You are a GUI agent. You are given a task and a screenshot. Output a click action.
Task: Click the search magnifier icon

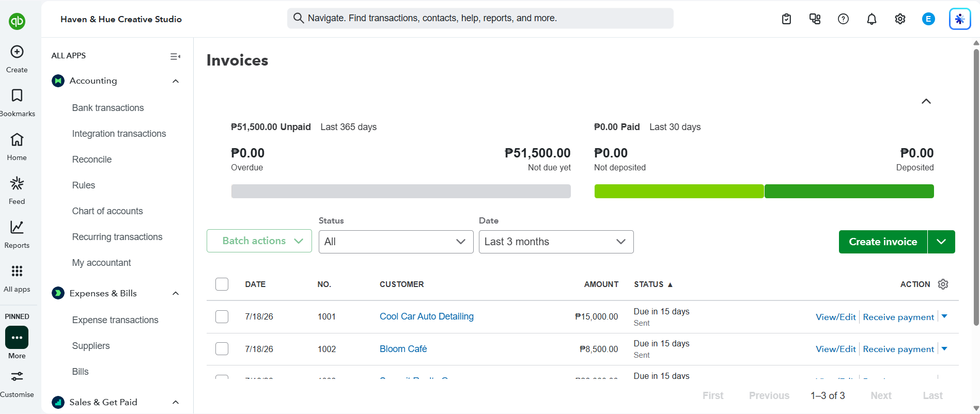[x=298, y=18]
